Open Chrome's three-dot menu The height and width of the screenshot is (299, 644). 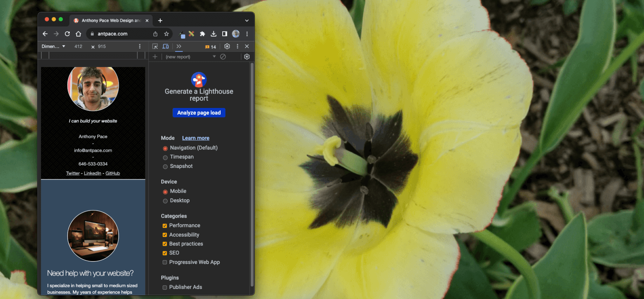click(x=247, y=34)
